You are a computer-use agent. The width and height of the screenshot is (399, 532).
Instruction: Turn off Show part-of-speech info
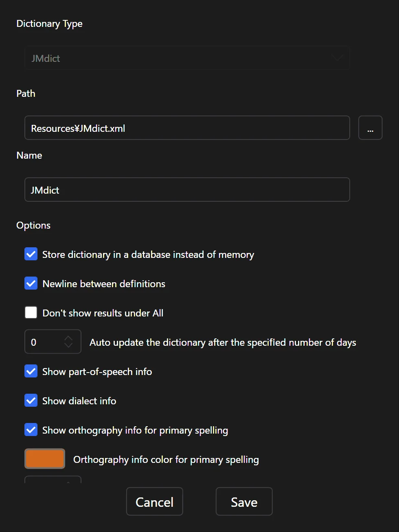point(31,371)
